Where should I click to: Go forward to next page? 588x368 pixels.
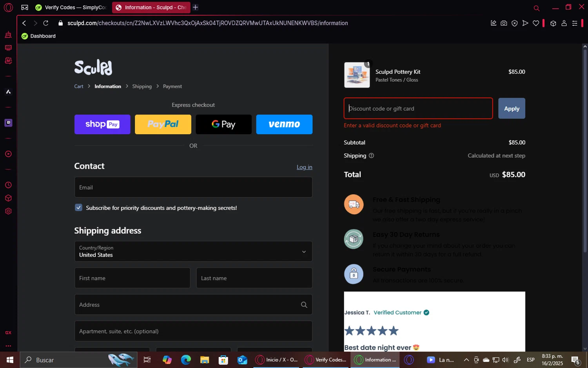(35, 23)
